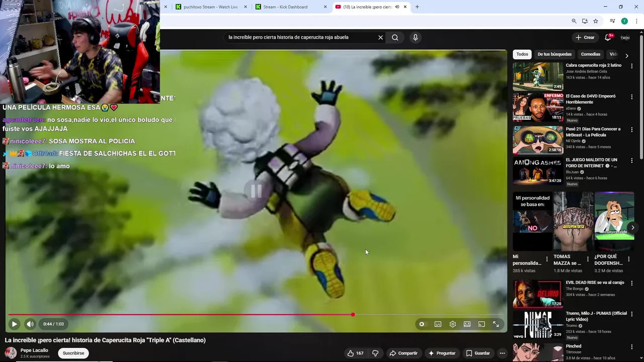Start voice search with the microphone

tap(415, 37)
